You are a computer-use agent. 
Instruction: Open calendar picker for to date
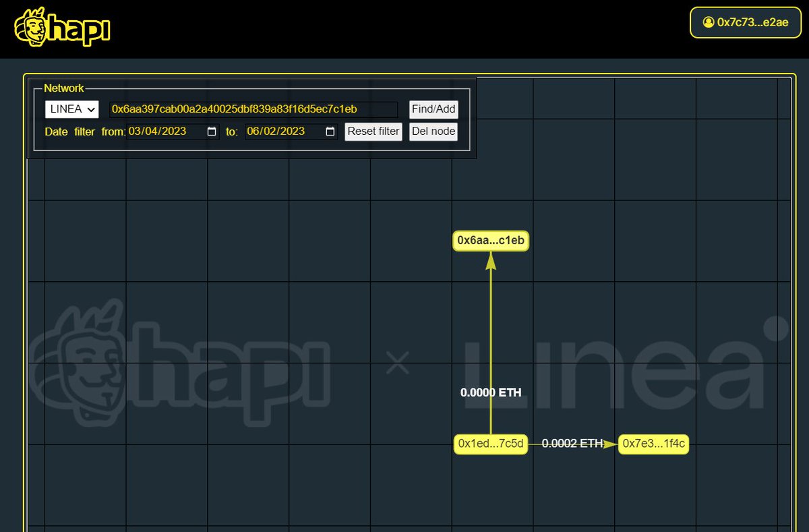(x=330, y=131)
